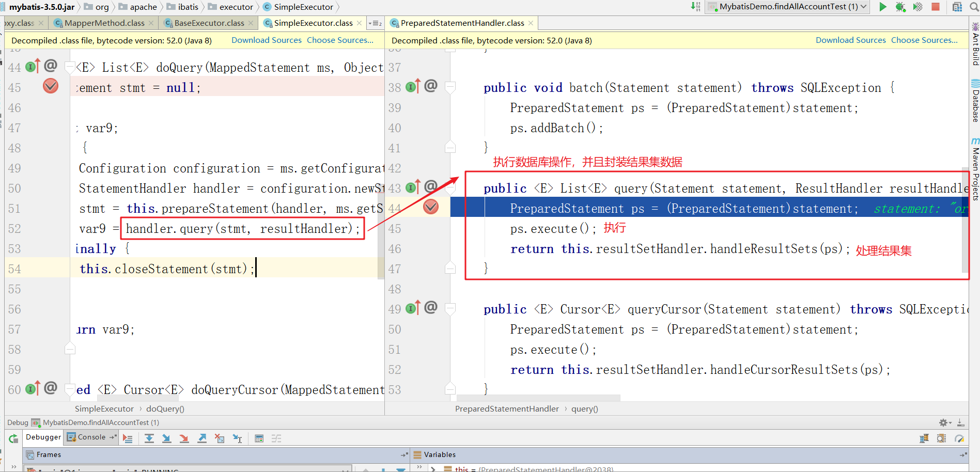
Task: Click Choose Sources link in left editor
Action: point(340,40)
